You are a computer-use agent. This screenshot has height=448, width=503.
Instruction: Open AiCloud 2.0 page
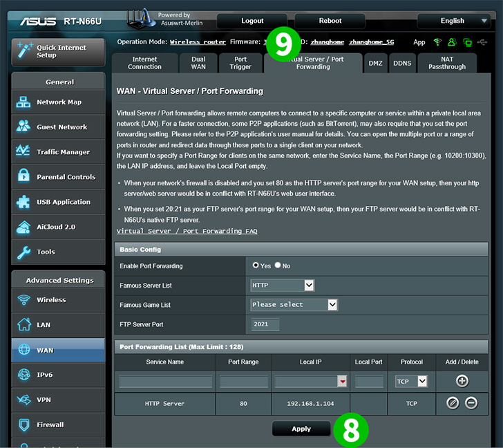pos(58,227)
